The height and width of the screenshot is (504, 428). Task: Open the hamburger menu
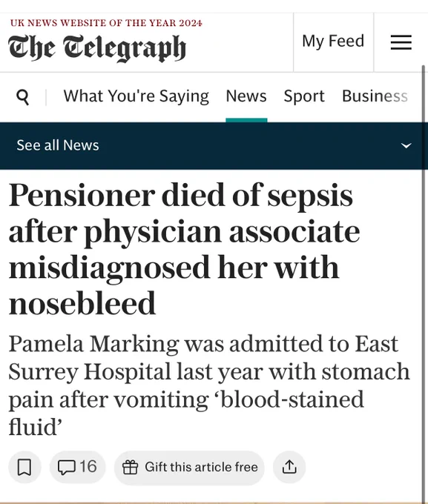[x=401, y=42]
